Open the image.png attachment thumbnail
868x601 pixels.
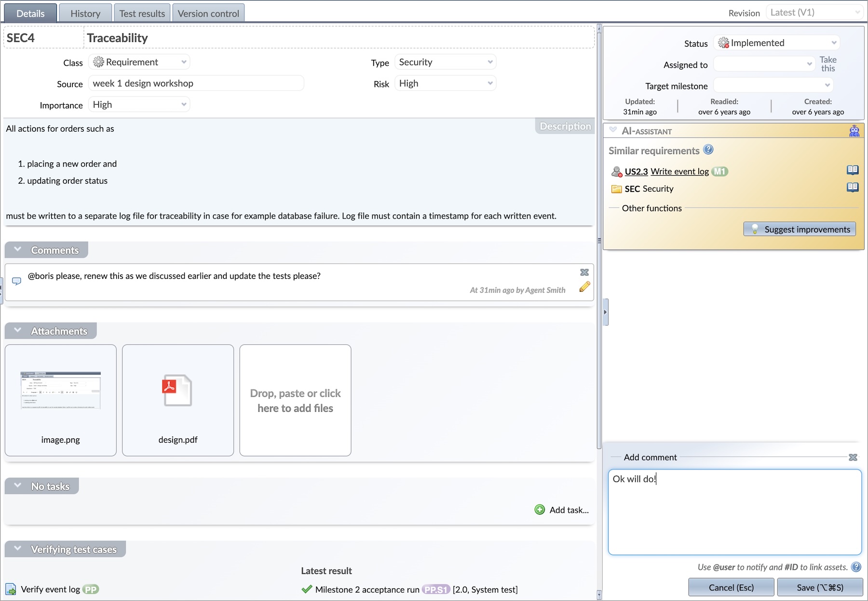tap(61, 391)
